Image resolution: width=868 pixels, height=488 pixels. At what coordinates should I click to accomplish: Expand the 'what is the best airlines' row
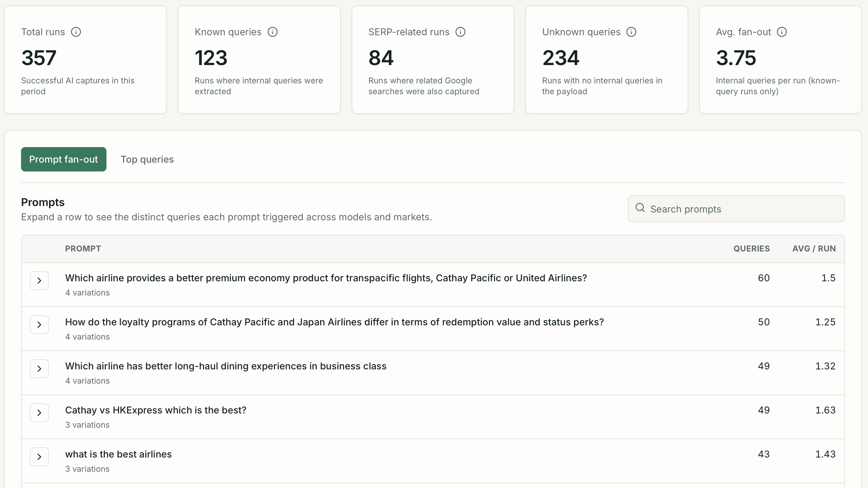tap(39, 457)
